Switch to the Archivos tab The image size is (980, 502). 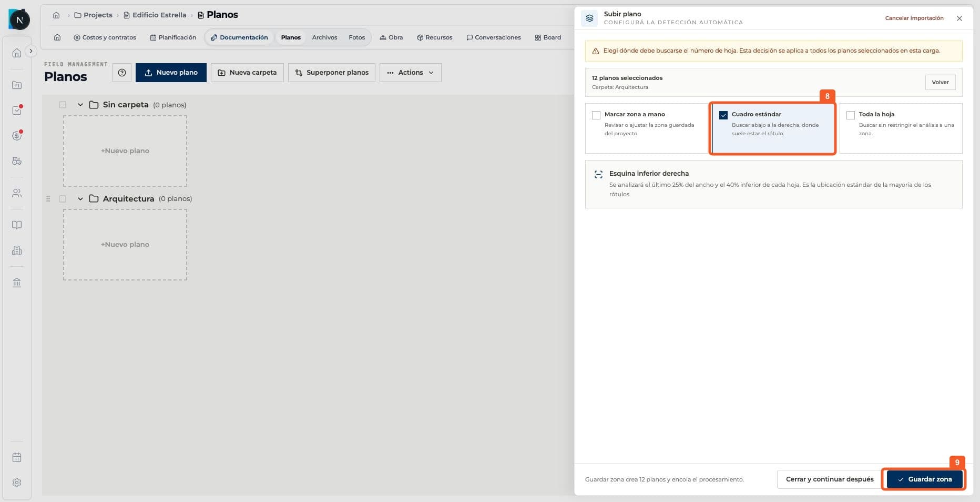pos(324,37)
